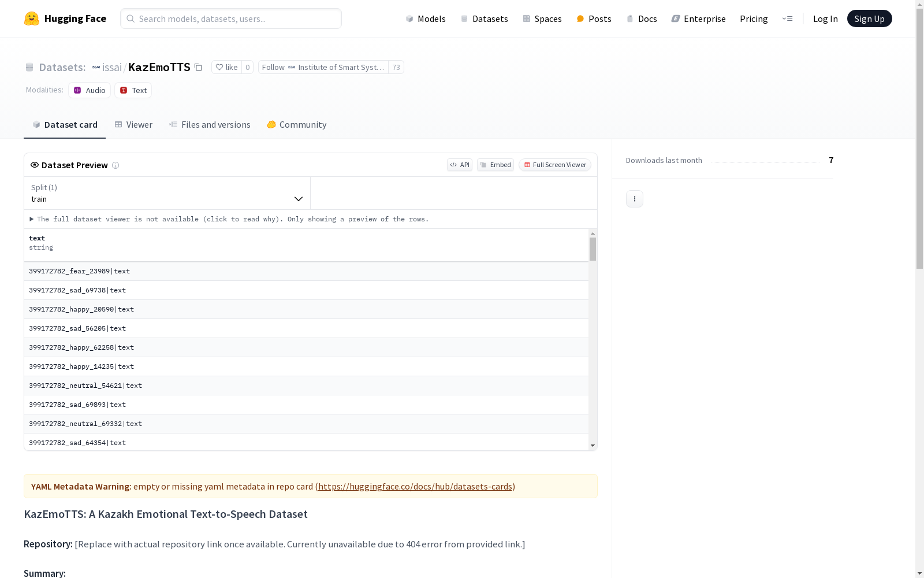Click the Sign Up button
Viewport: 924px width, 578px height.
point(870,18)
